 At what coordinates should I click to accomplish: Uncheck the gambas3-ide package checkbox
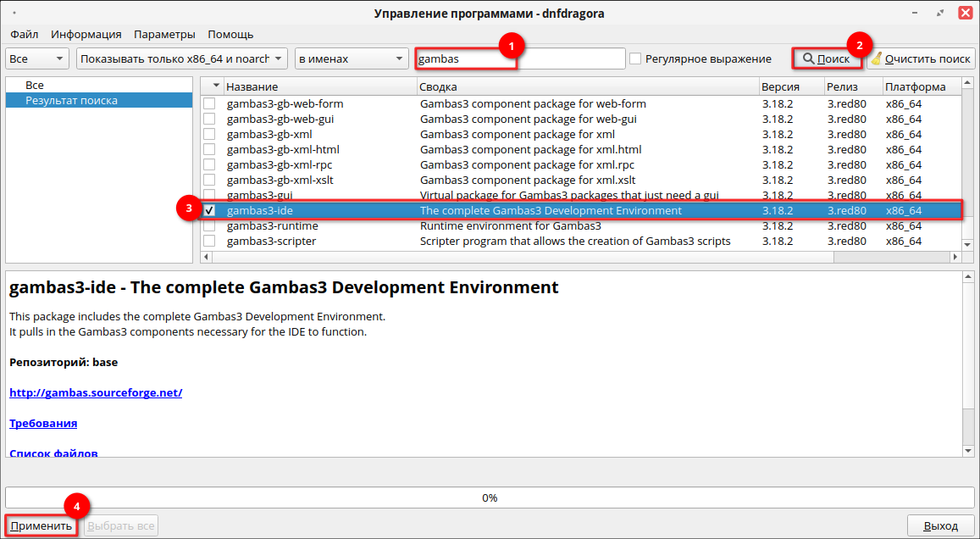click(x=209, y=210)
